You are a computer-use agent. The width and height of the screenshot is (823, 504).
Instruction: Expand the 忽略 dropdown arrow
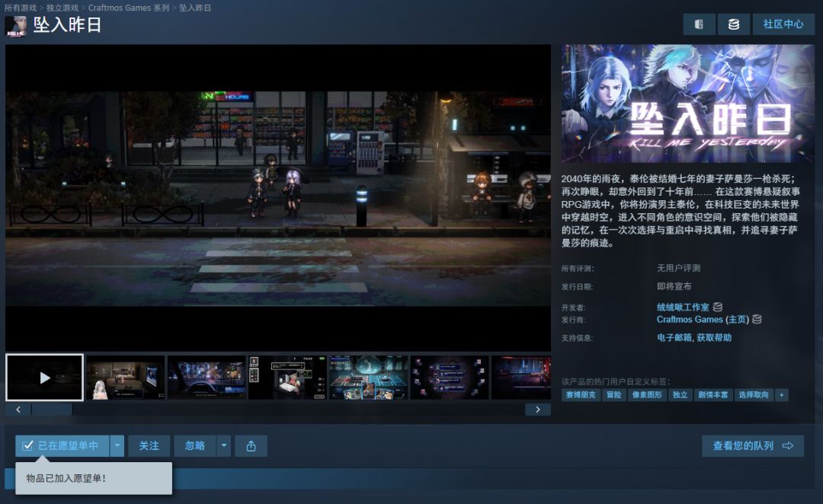tap(224, 446)
